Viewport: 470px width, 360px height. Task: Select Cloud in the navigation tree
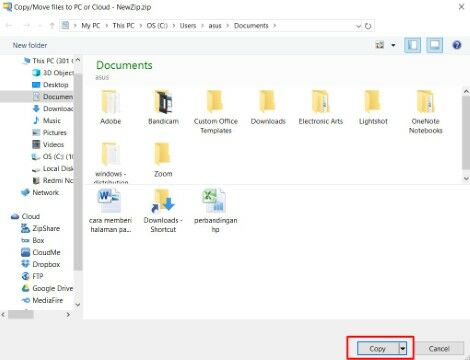(25, 217)
